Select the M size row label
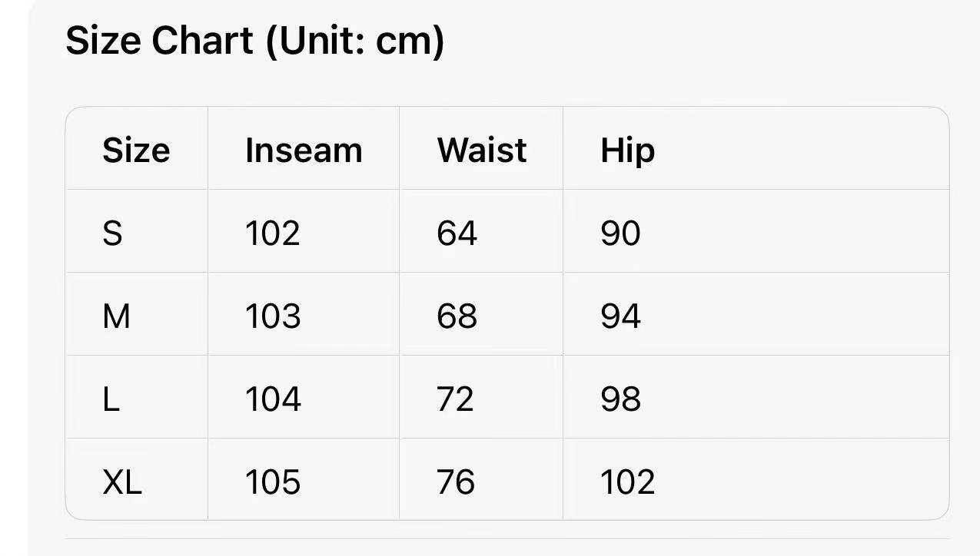Screen dimensions: 980x556 coord(116,316)
